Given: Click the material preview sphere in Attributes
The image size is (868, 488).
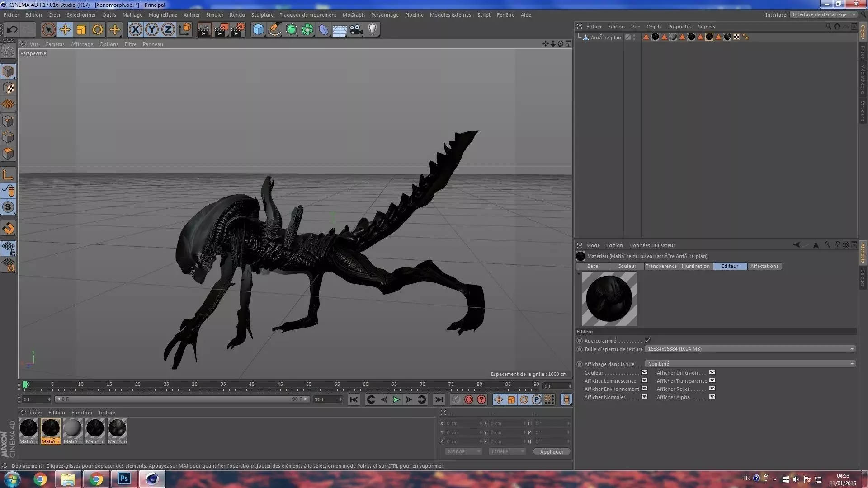Looking at the screenshot, I should click(x=609, y=299).
